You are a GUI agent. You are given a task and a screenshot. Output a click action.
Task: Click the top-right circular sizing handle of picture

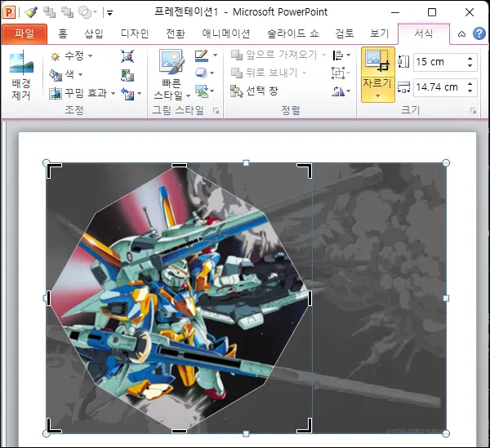pos(446,162)
